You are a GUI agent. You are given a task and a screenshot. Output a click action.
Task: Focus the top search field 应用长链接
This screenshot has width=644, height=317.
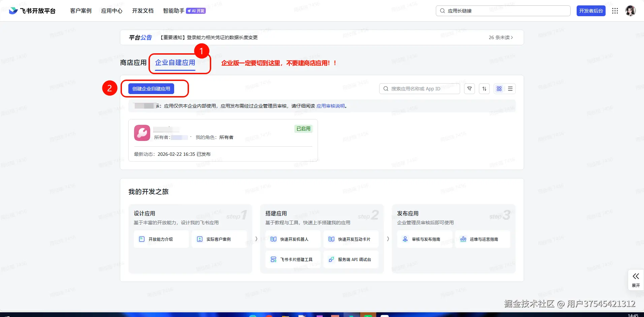(503, 11)
